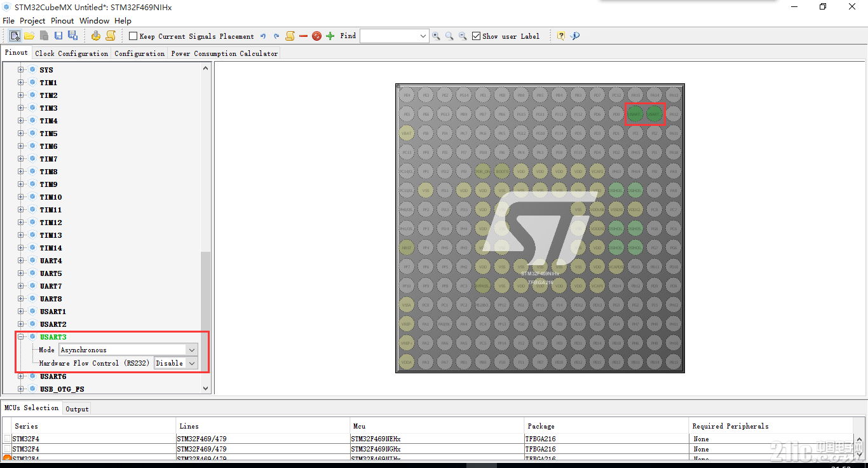Click the Zoom Out magnifier icon
The image size is (868, 468).
click(463, 36)
